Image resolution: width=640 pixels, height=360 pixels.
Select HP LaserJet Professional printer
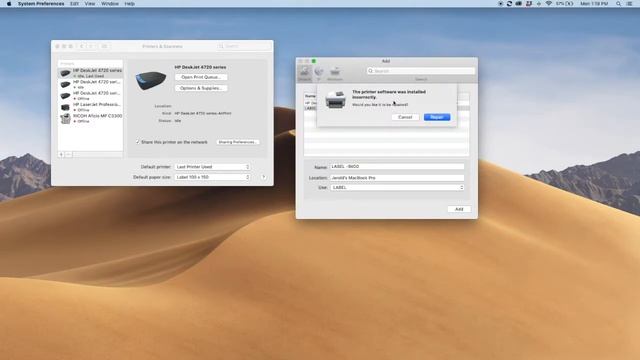pyautogui.click(x=90, y=107)
